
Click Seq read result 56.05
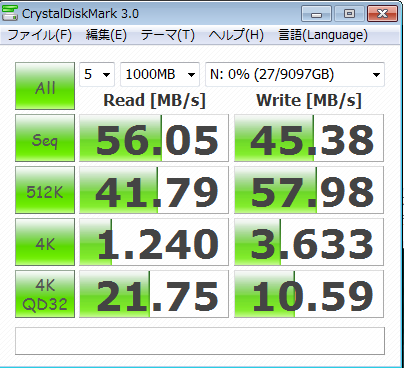(154, 138)
